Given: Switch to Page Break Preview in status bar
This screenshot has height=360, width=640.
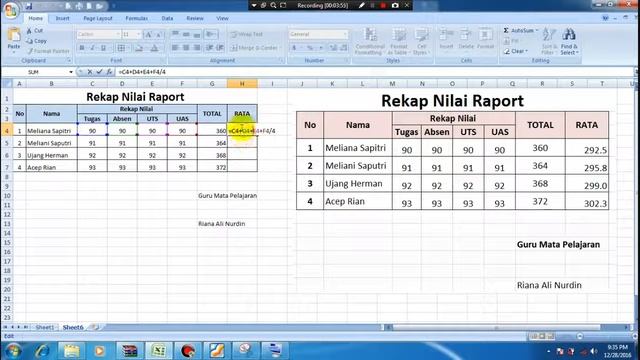Looking at the screenshot, I should [x=551, y=336].
